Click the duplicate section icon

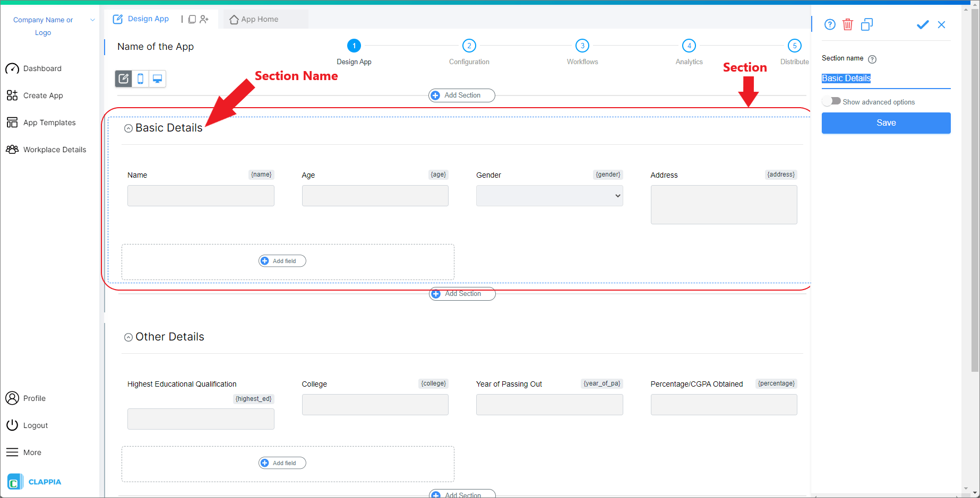(866, 24)
